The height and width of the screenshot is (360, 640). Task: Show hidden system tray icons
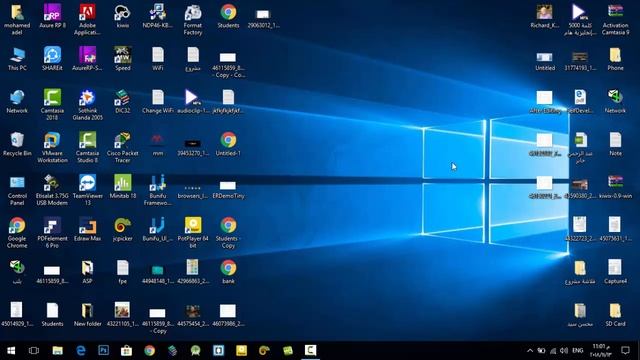(x=530, y=351)
